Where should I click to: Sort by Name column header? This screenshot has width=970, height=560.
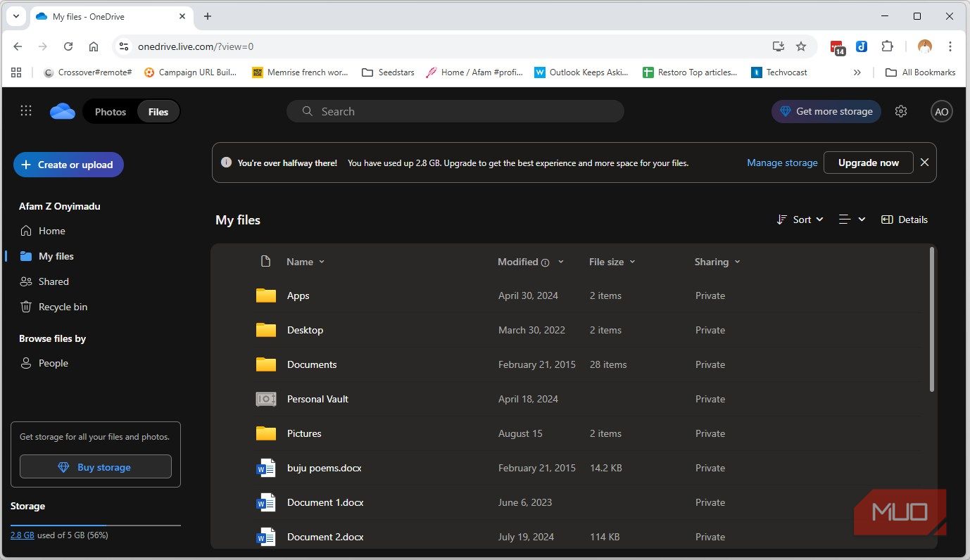(x=306, y=262)
